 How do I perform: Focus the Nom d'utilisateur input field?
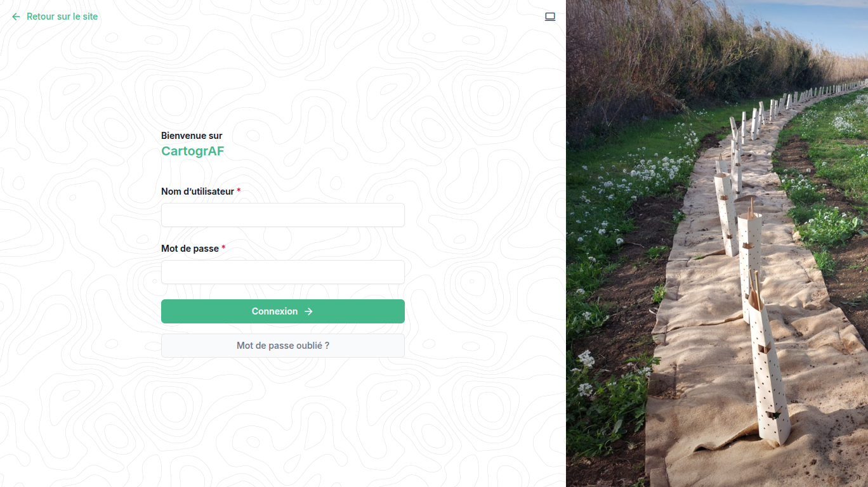283,215
